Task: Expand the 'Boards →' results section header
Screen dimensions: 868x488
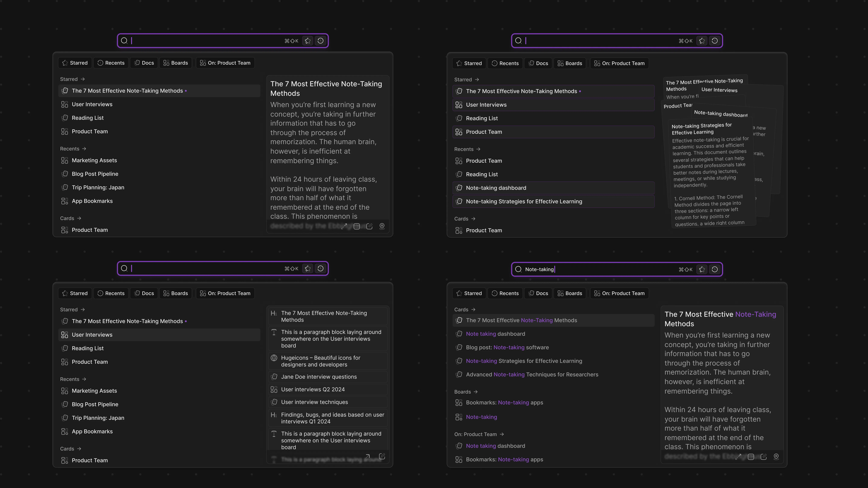Action: point(466,392)
